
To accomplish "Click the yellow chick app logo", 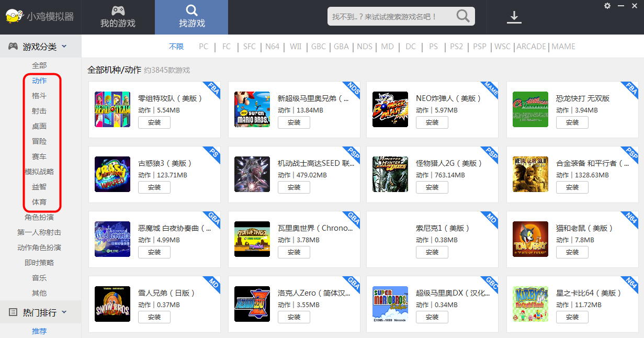I will 14,17.
